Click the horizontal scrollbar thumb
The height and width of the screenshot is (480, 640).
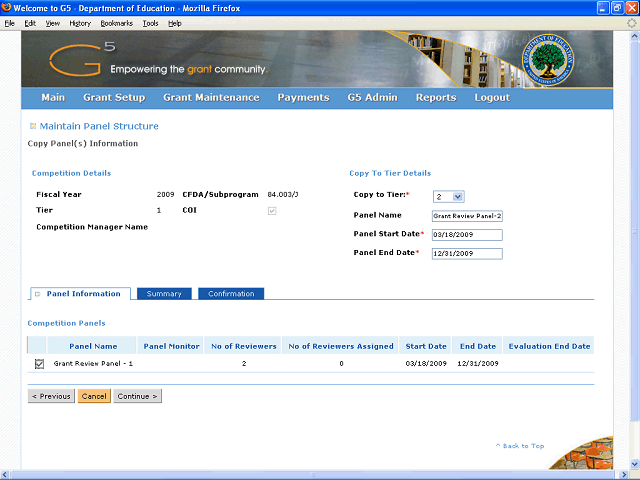[x=313, y=475]
